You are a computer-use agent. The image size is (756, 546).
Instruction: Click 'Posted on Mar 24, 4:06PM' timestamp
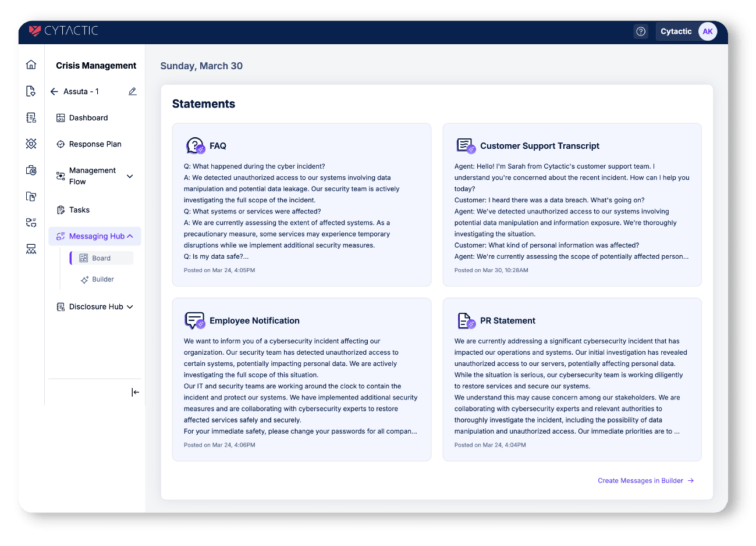coord(219,445)
